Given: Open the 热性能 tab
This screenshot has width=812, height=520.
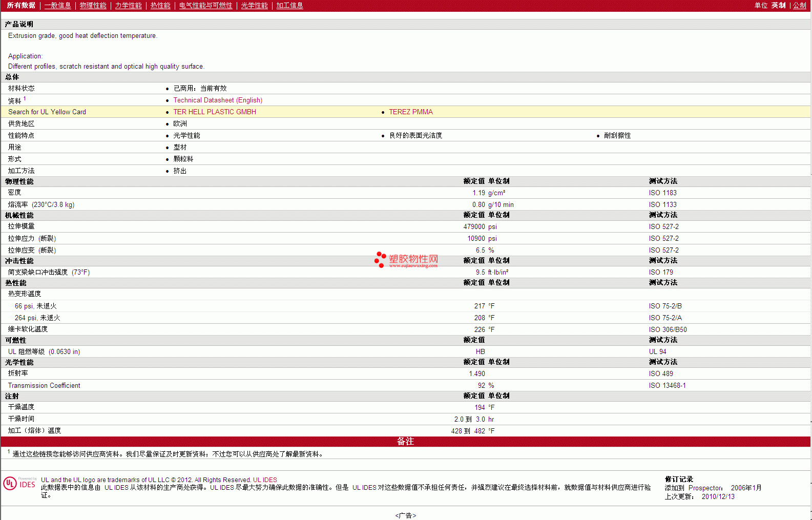Looking at the screenshot, I should 160,5.
